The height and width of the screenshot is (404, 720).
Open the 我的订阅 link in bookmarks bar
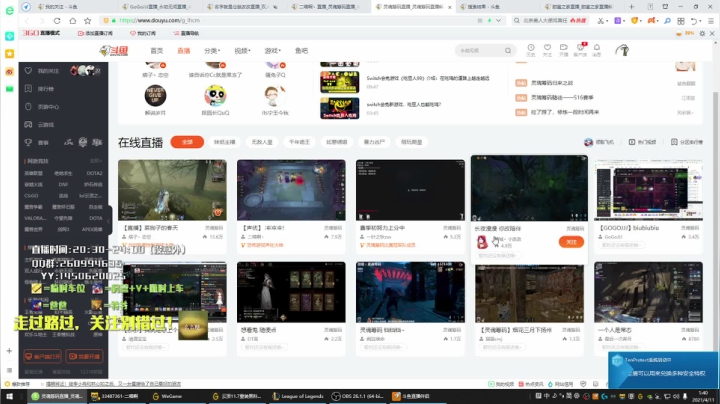click(143, 34)
